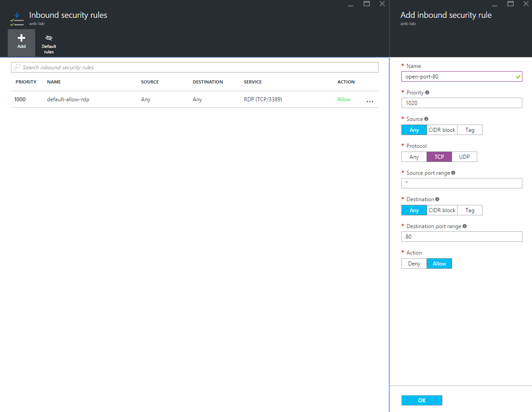532x412 pixels.
Task: Maximize the Add inbound security rule blade
Action: pos(510,4)
